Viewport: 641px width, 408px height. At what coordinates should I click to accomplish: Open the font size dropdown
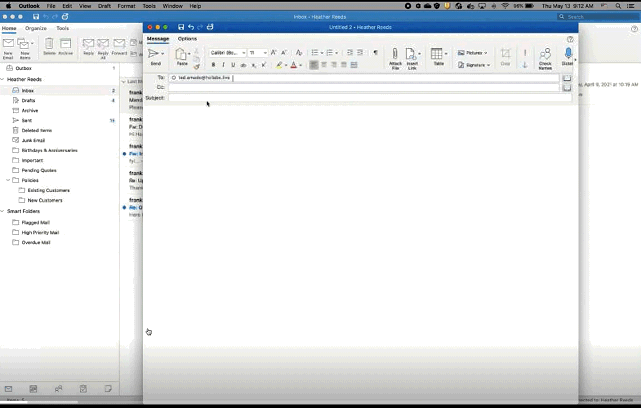coord(265,53)
